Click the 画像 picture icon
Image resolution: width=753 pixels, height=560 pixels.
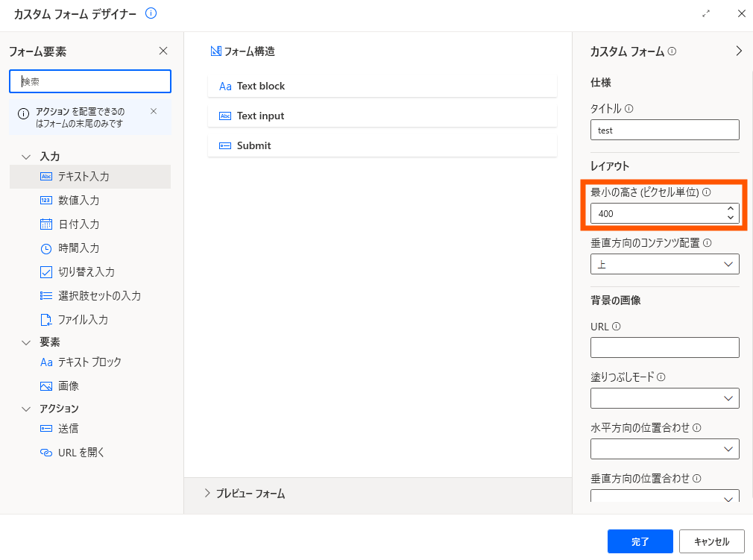click(46, 386)
